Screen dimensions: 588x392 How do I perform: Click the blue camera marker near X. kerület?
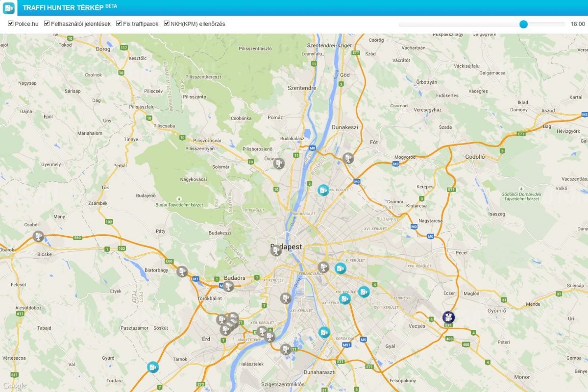340,268
